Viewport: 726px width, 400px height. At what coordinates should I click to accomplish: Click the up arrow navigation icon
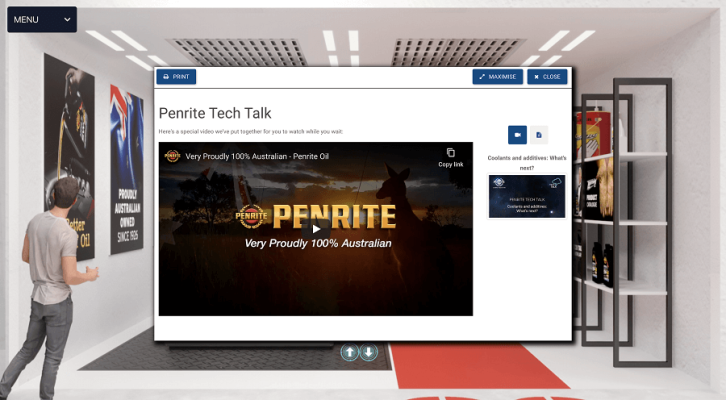click(350, 352)
